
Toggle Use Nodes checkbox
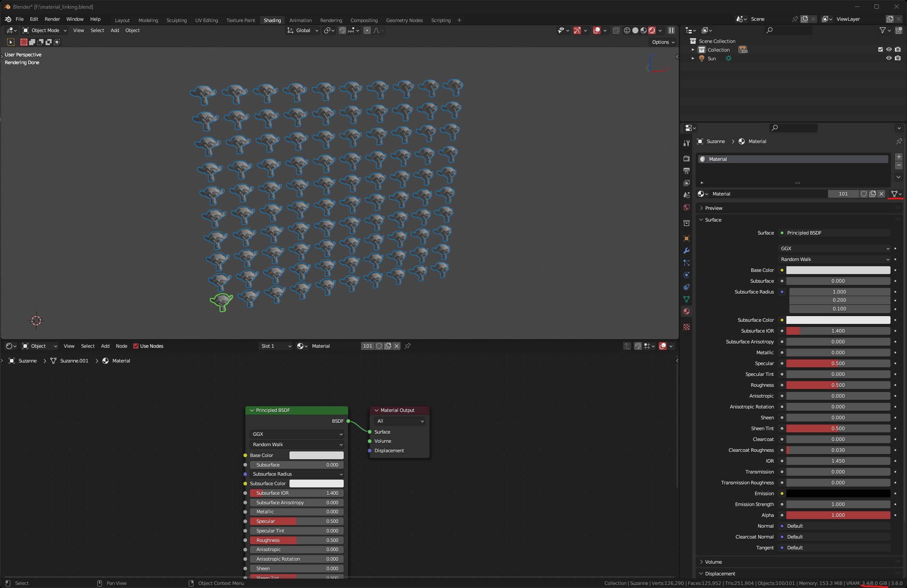136,346
